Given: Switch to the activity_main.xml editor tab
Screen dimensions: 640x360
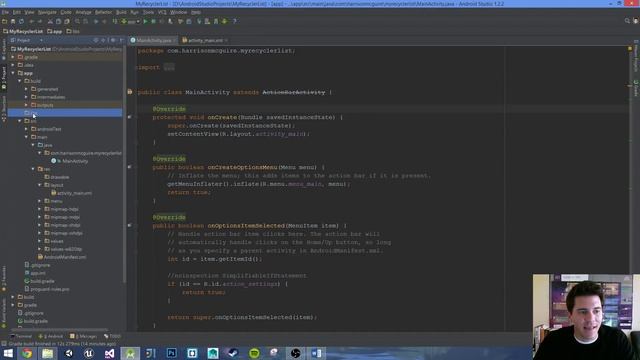Looking at the screenshot, I should point(204,40).
